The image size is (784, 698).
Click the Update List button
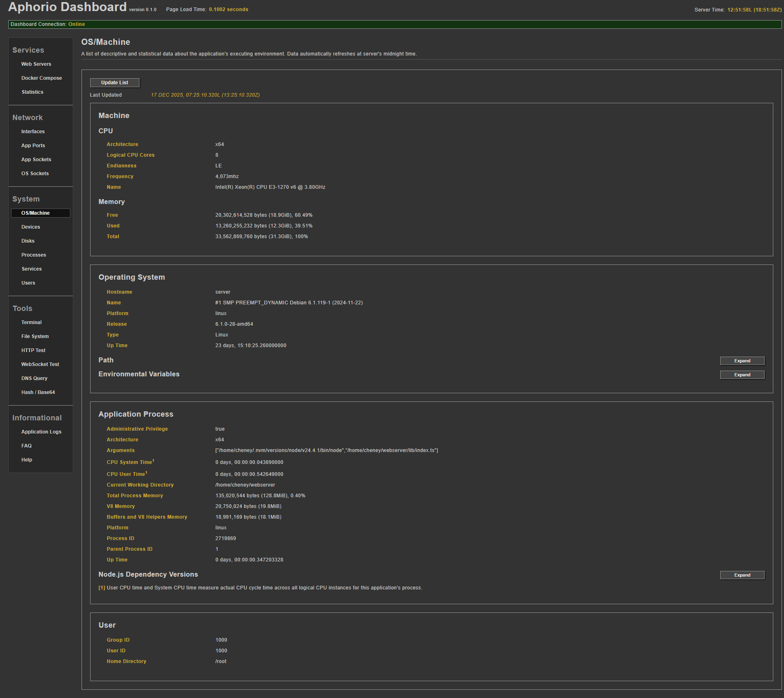point(114,83)
